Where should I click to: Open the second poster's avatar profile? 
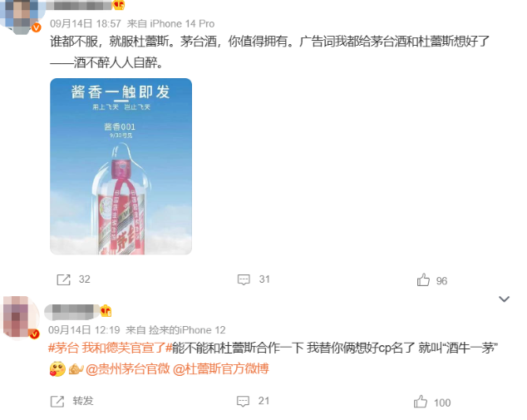coord(21,316)
